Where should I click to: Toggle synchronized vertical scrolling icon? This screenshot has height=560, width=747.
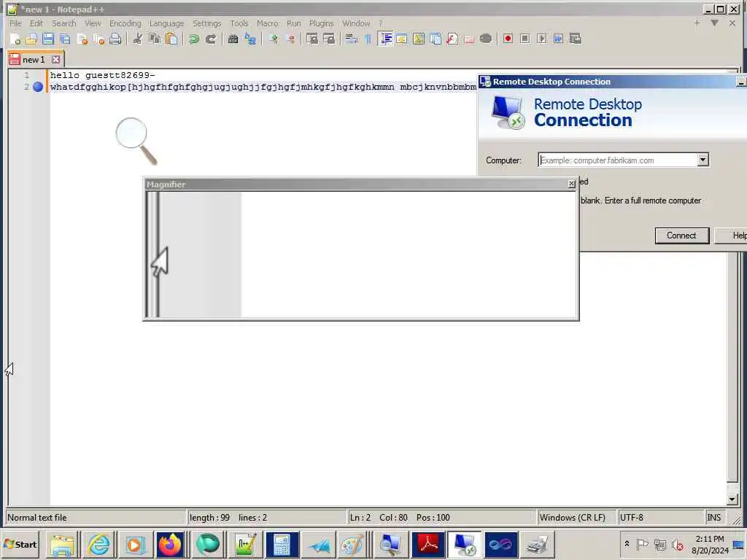point(312,39)
